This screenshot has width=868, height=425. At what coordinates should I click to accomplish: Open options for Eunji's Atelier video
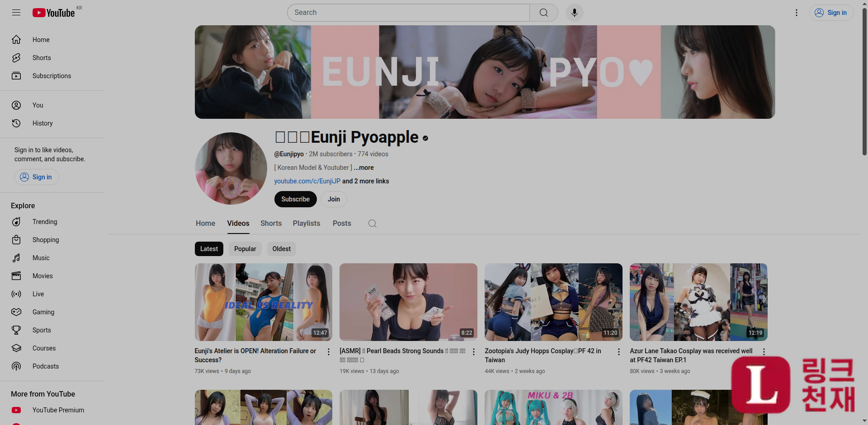click(329, 352)
